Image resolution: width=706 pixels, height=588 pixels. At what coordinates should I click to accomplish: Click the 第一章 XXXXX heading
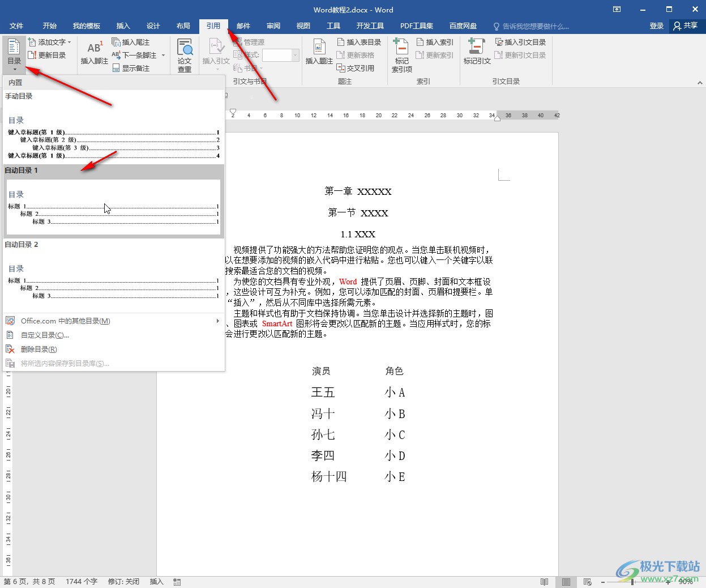pyautogui.click(x=358, y=191)
